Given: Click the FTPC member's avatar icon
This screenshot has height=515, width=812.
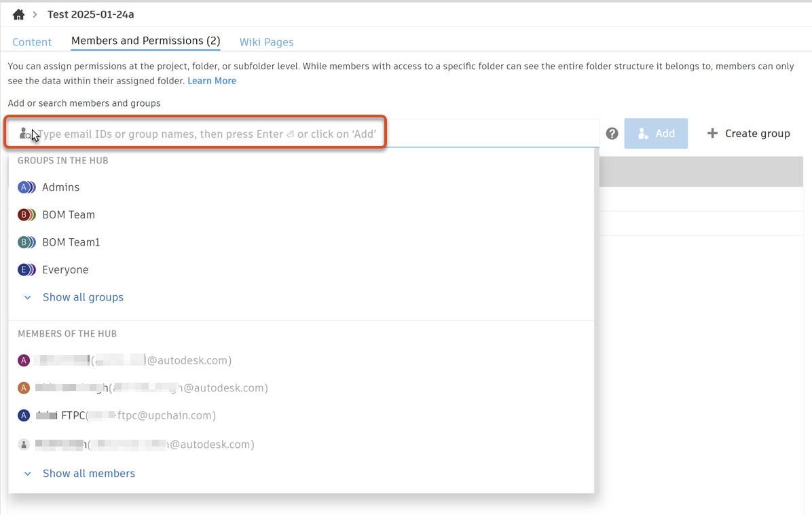Looking at the screenshot, I should (24, 415).
